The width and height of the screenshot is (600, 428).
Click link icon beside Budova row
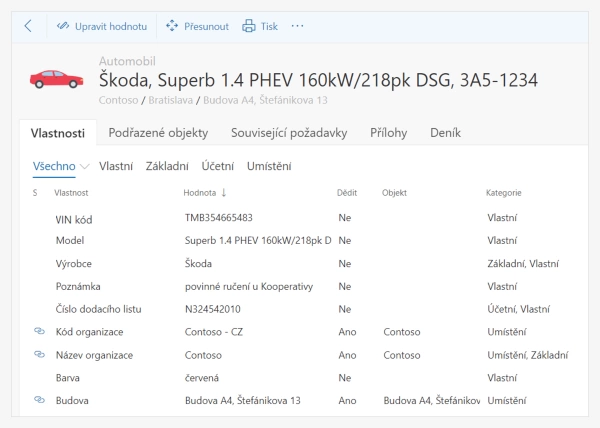(x=40, y=400)
